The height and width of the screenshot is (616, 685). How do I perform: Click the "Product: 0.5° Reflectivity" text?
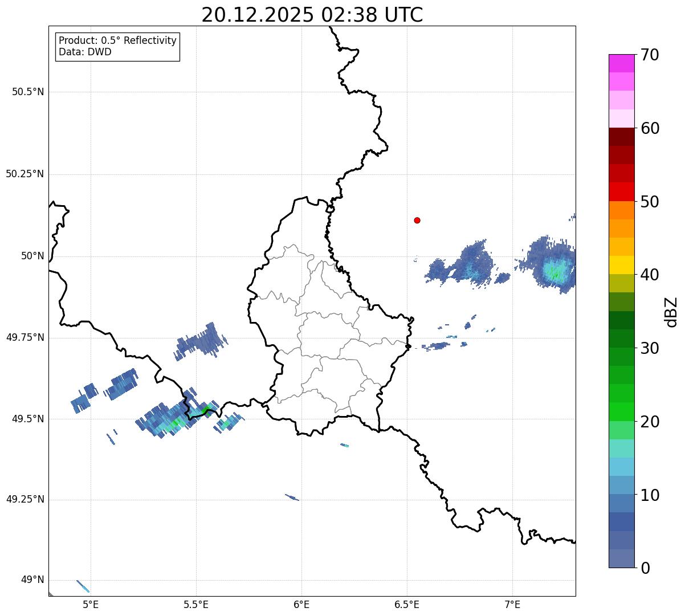coord(118,41)
